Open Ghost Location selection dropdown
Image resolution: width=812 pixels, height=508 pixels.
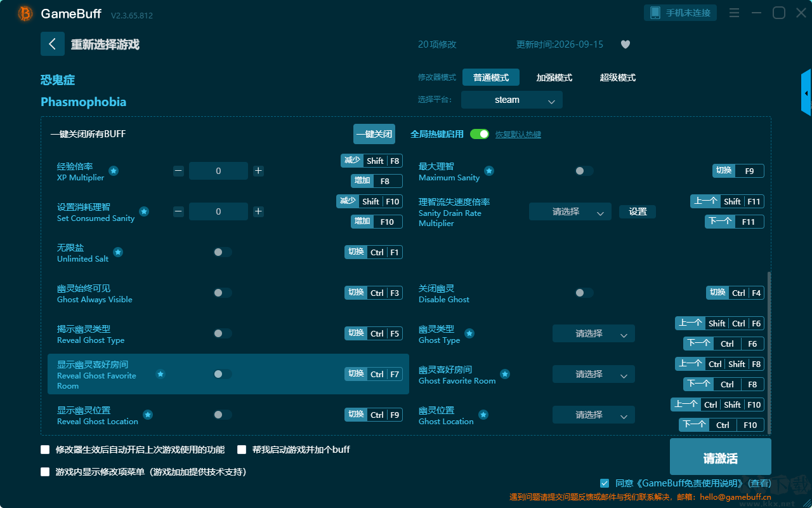[x=594, y=415]
